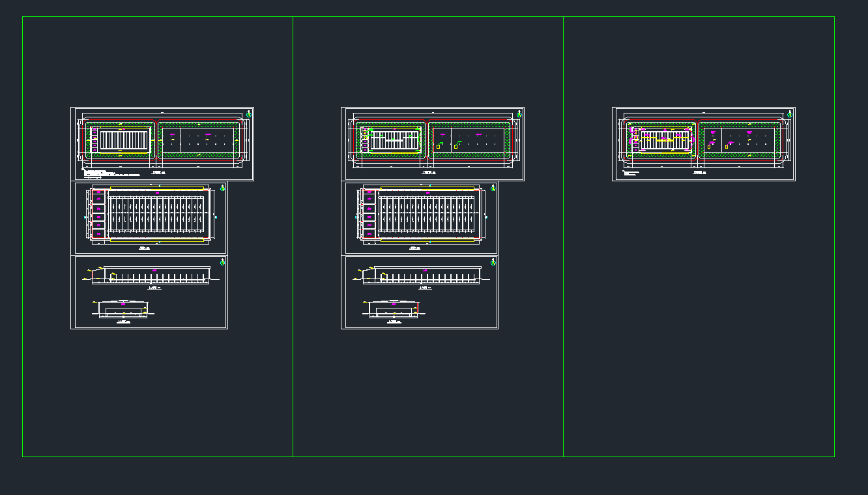868x495 pixels.
Task: Click north arrow on middle column section sheet
Action: [493, 262]
